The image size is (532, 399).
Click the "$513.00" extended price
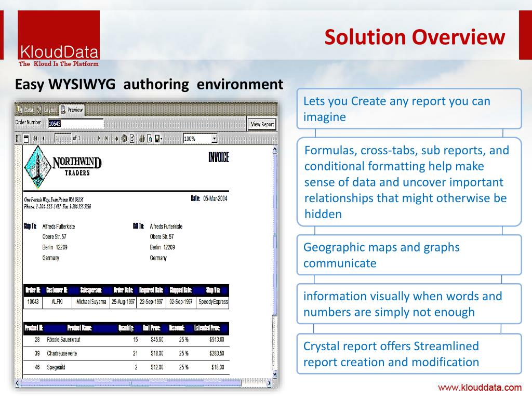[217, 340]
